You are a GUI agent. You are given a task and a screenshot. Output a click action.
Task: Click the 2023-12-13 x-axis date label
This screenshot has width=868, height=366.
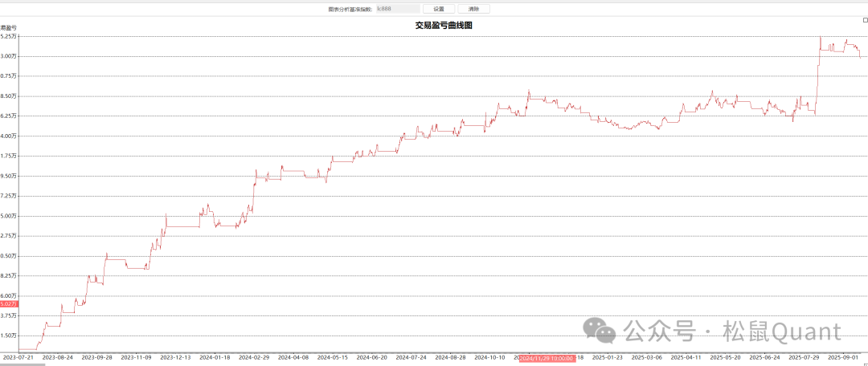coord(175,358)
